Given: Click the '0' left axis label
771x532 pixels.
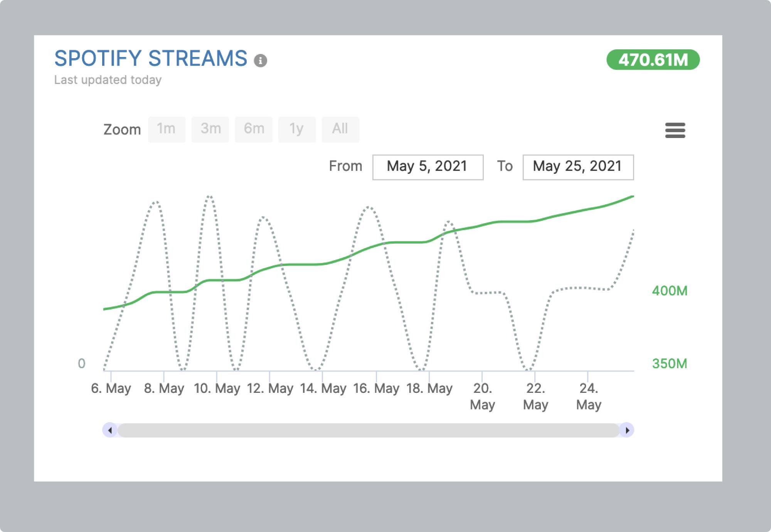Looking at the screenshot, I should tap(82, 364).
